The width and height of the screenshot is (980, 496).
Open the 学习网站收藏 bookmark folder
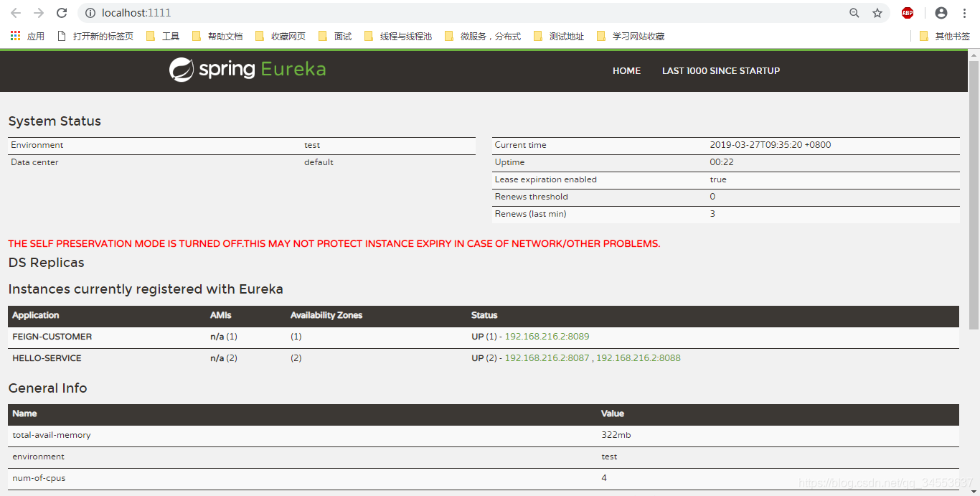pos(631,36)
